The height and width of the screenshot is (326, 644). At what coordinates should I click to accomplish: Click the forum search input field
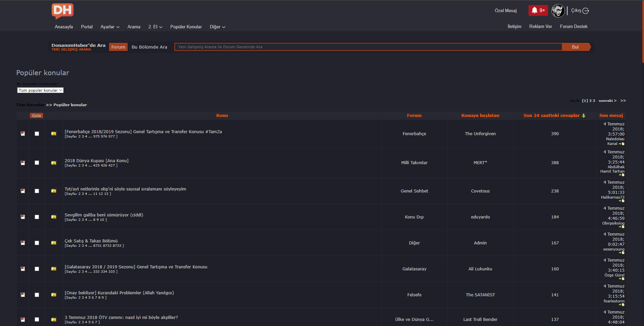[x=368, y=47]
